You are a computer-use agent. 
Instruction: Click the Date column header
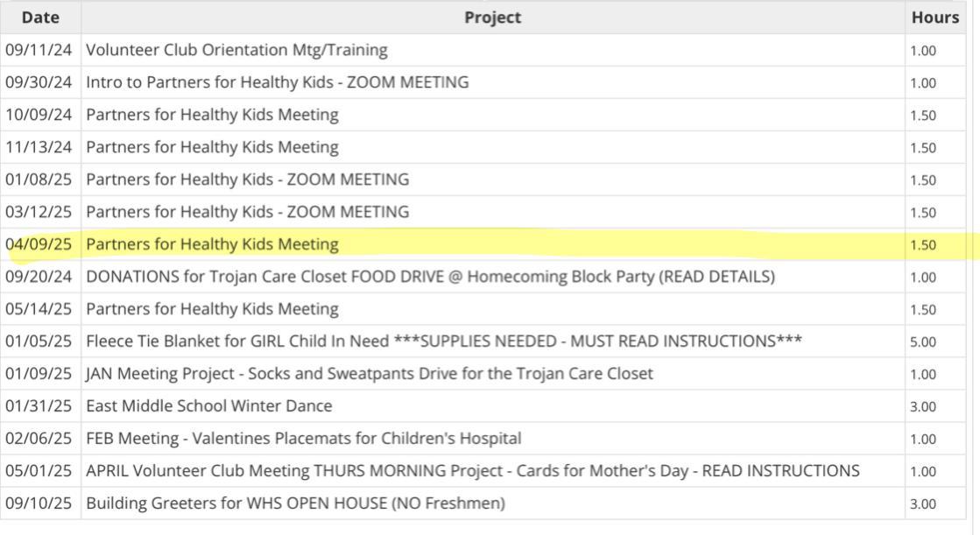coord(40,18)
